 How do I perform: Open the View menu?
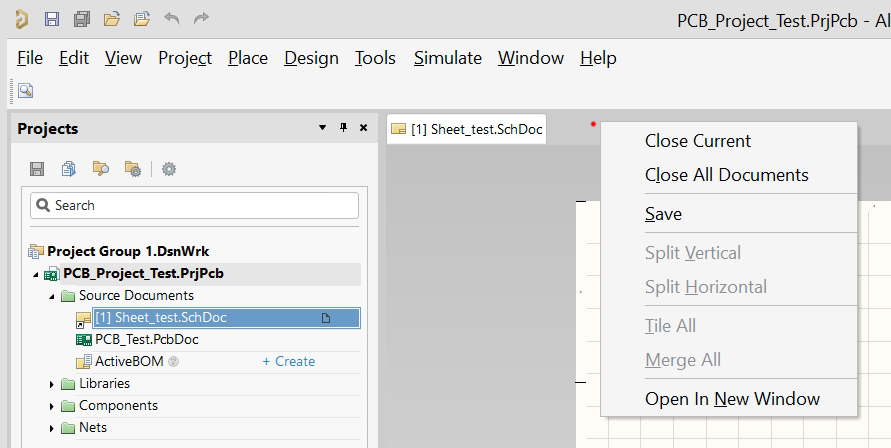(123, 58)
